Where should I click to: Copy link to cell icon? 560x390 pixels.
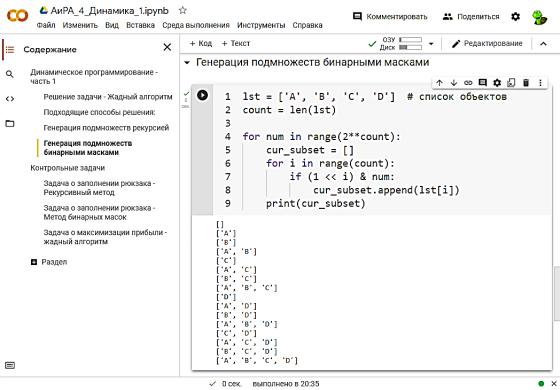(468, 83)
